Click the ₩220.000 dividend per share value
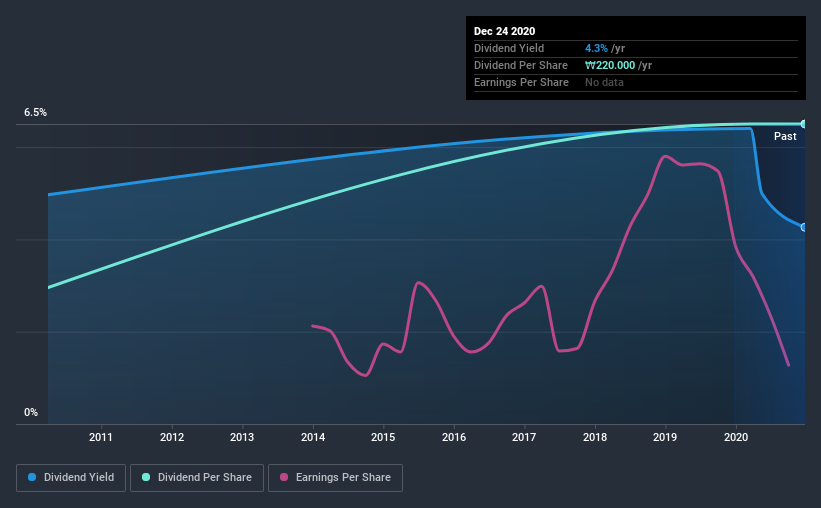821x508 pixels. 610,65
